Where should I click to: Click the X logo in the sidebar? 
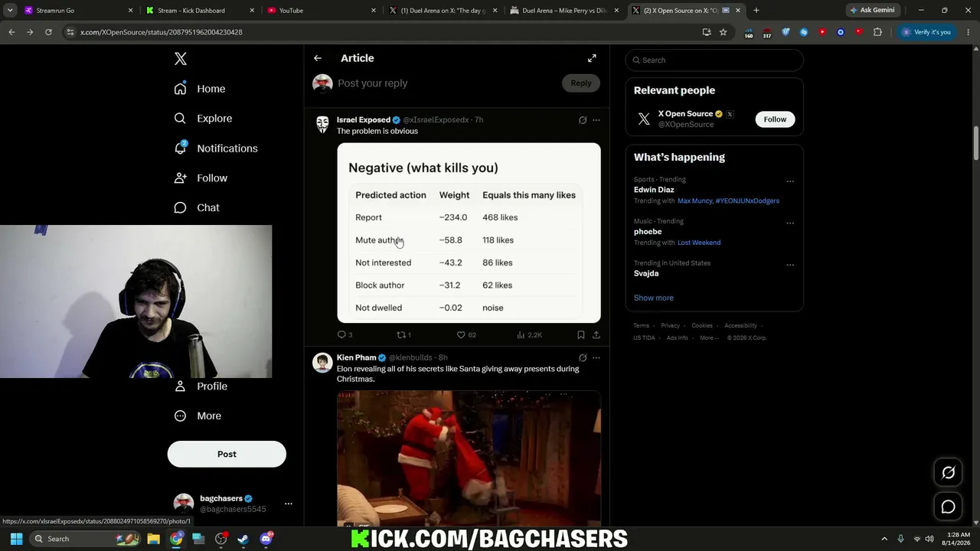click(x=181, y=59)
